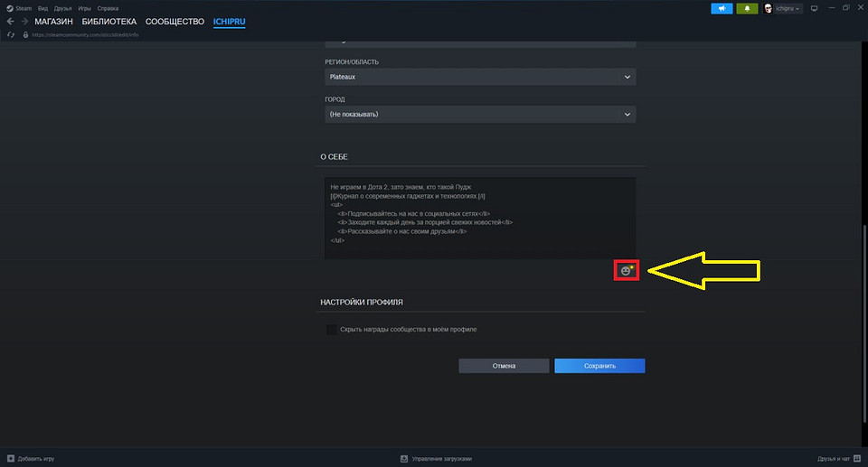The height and width of the screenshot is (467, 868).
Task: Switch to the БИБЛИОТЕКА tab
Action: 109,21
